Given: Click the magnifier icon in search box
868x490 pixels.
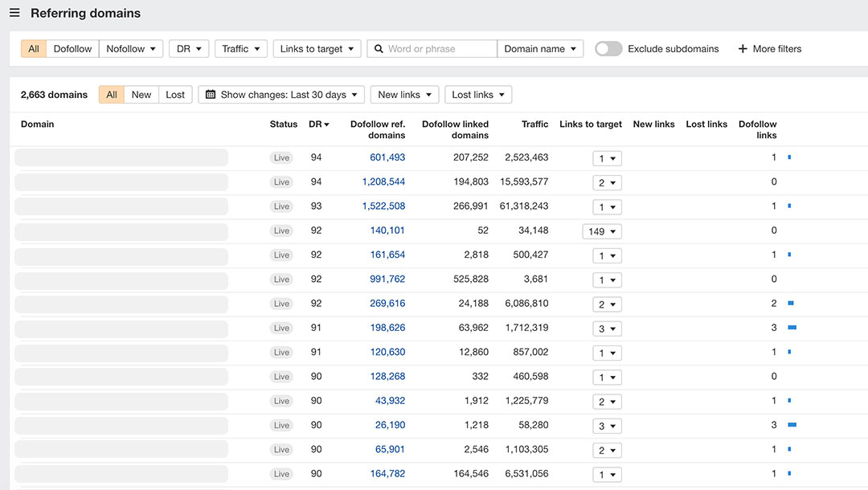Looking at the screenshot, I should pos(379,49).
